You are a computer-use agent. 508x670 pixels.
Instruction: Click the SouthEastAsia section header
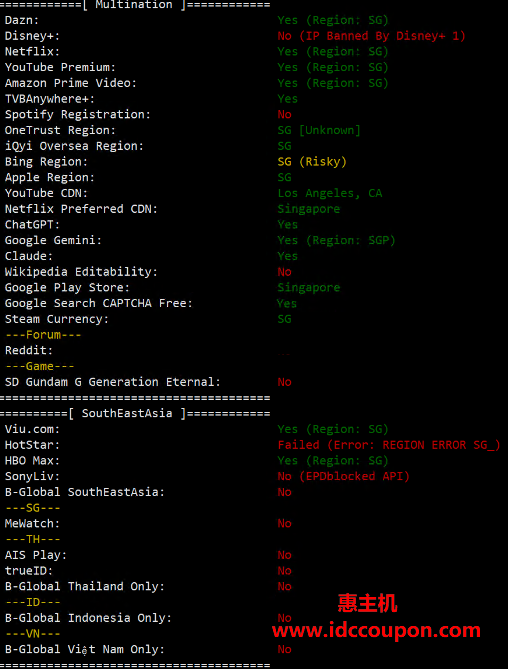135,413
